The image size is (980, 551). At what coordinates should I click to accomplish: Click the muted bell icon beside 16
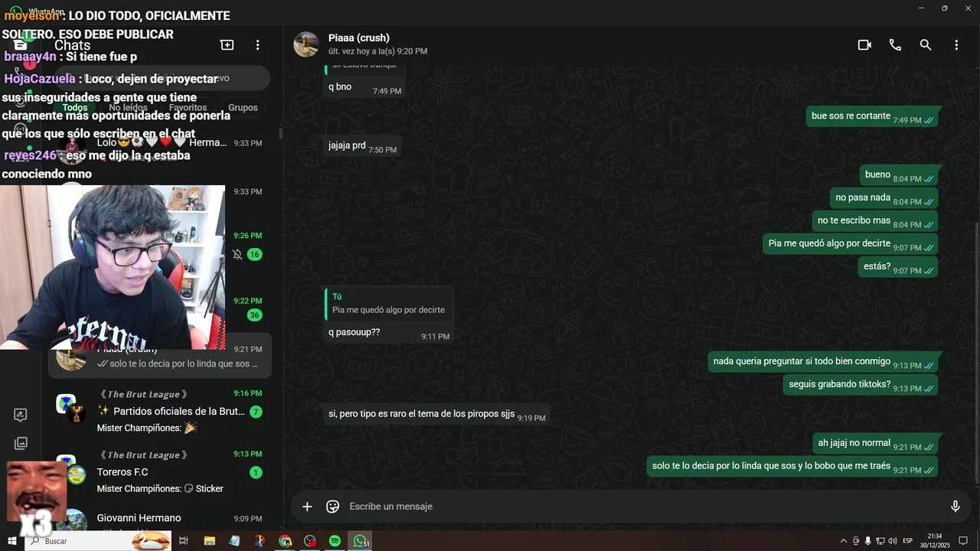coord(237,254)
